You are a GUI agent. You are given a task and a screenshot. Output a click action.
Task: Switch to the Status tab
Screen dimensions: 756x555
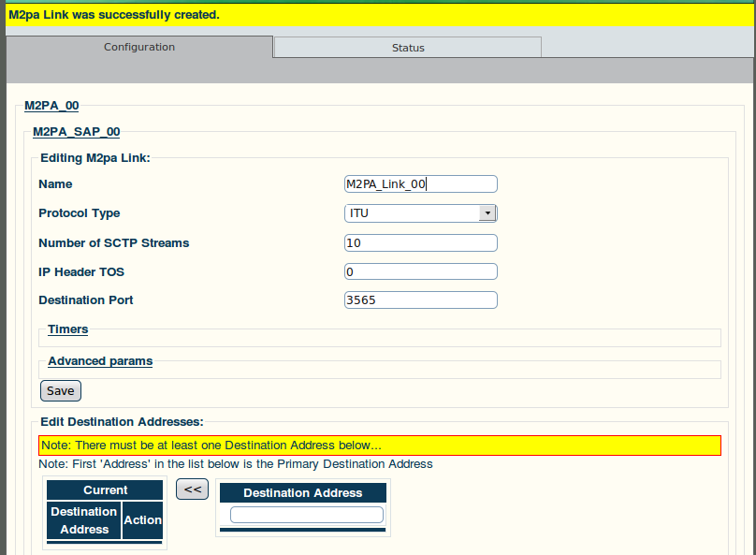click(x=408, y=47)
